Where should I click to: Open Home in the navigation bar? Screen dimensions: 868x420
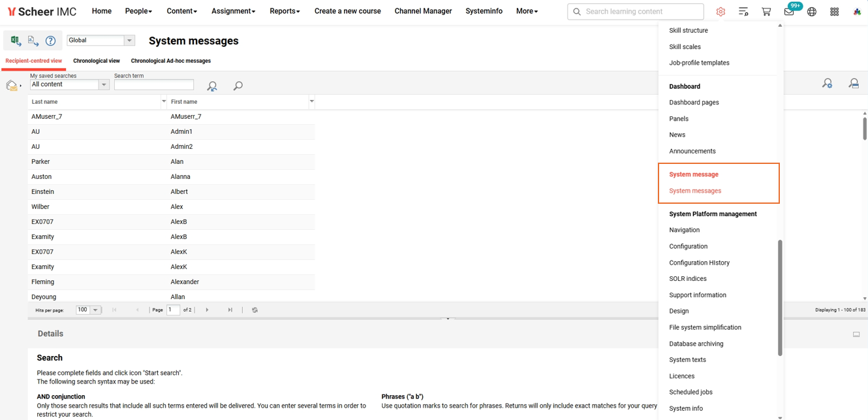(102, 11)
